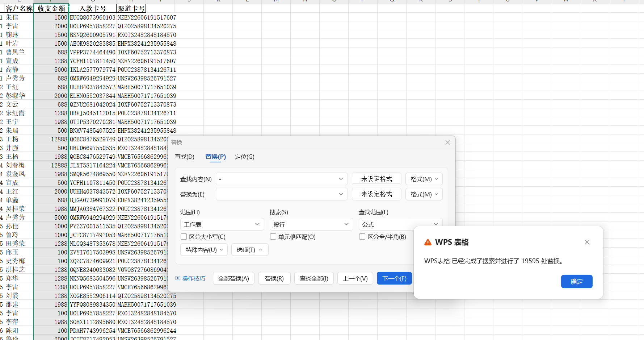The height and width of the screenshot is (340, 644).
Task: Click the 查找全部(I) button
Action: click(x=314, y=278)
